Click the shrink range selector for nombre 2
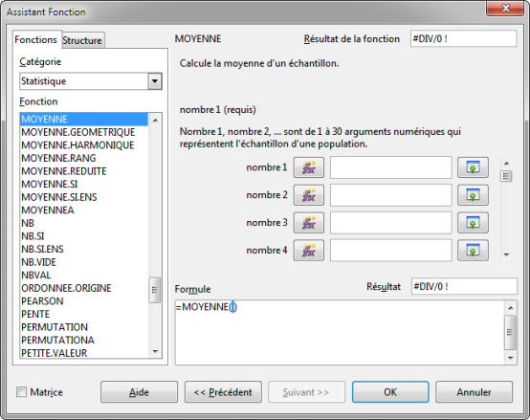530x420 pixels. pos(473,195)
